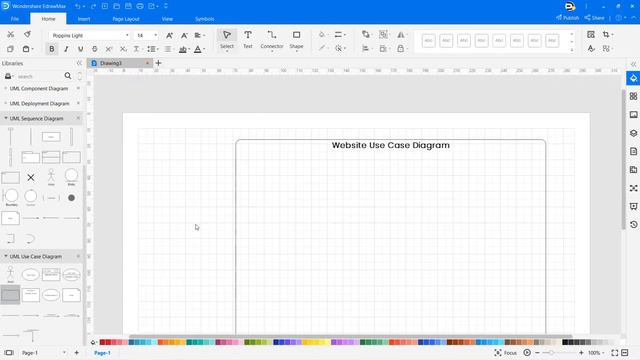The width and height of the screenshot is (640, 360).
Task: Open the Layers panel in right sidebar
Action: pos(633,133)
